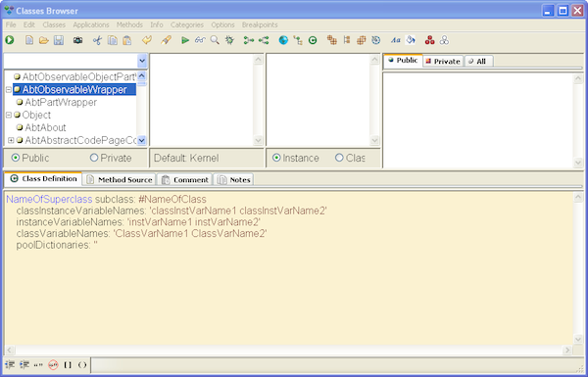588x377 pixels.
Task: Switch to the All methods tab
Action: (x=478, y=61)
